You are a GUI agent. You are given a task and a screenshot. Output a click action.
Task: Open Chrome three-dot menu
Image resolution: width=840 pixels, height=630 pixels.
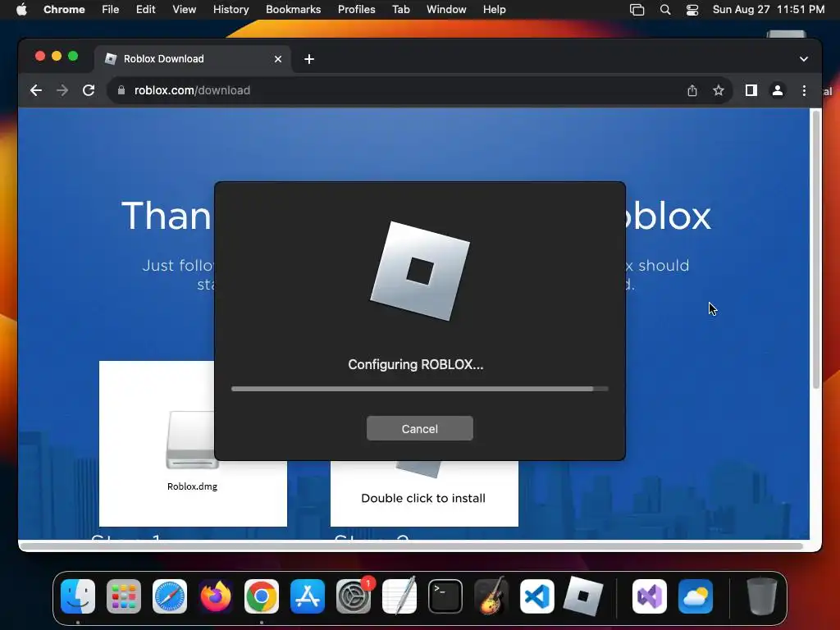[804, 90]
